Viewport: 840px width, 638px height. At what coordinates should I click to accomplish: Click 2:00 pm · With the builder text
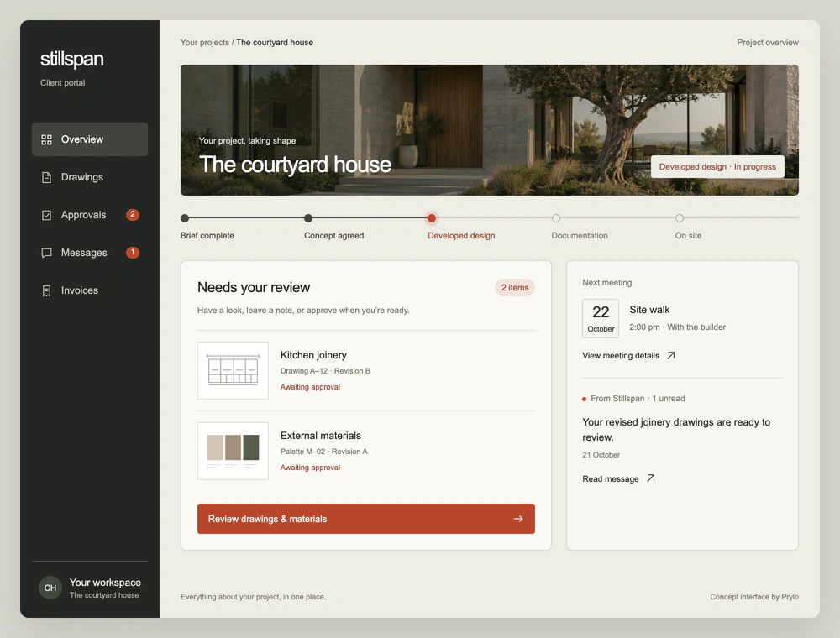point(677,327)
